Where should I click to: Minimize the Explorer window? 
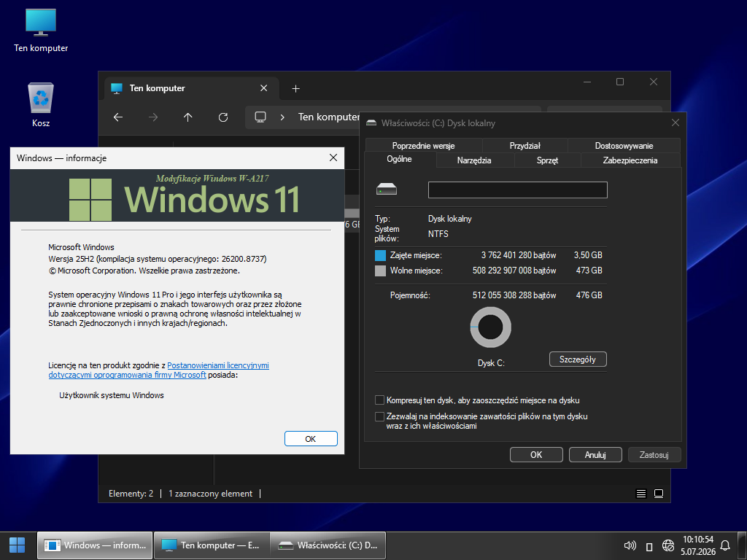pyautogui.click(x=587, y=82)
